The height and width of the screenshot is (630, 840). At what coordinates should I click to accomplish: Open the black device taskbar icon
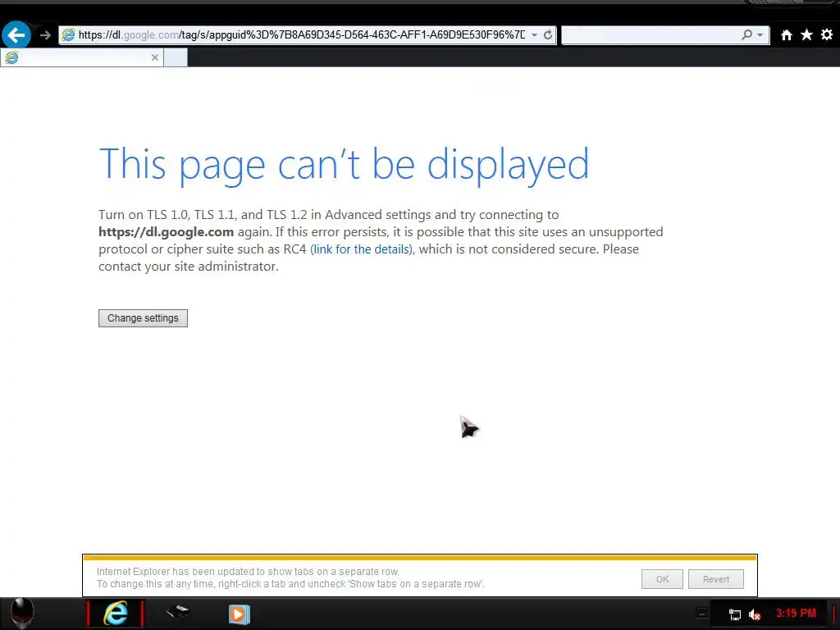pos(177,612)
